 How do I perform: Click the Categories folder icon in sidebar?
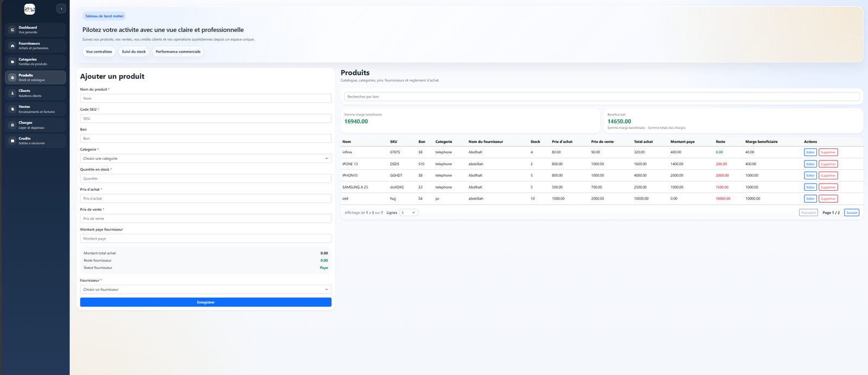pos(12,62)
